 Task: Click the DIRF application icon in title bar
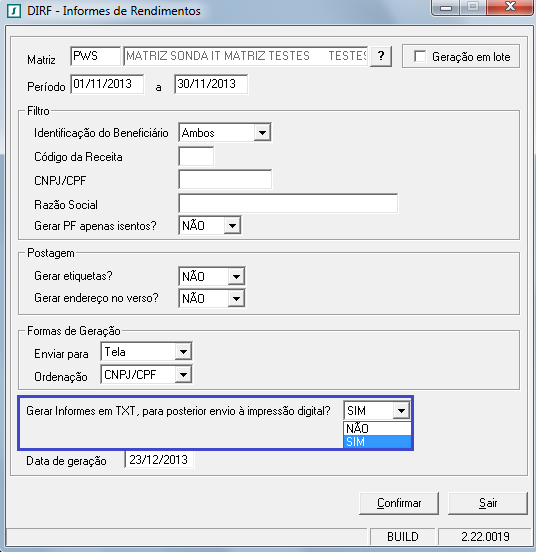(x=14, y=11)
